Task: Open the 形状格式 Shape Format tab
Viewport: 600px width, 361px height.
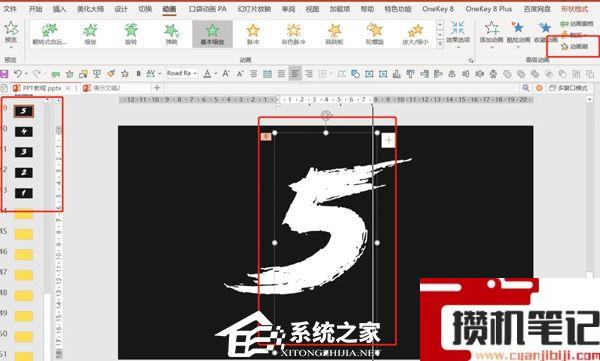Action: [574, 8]
